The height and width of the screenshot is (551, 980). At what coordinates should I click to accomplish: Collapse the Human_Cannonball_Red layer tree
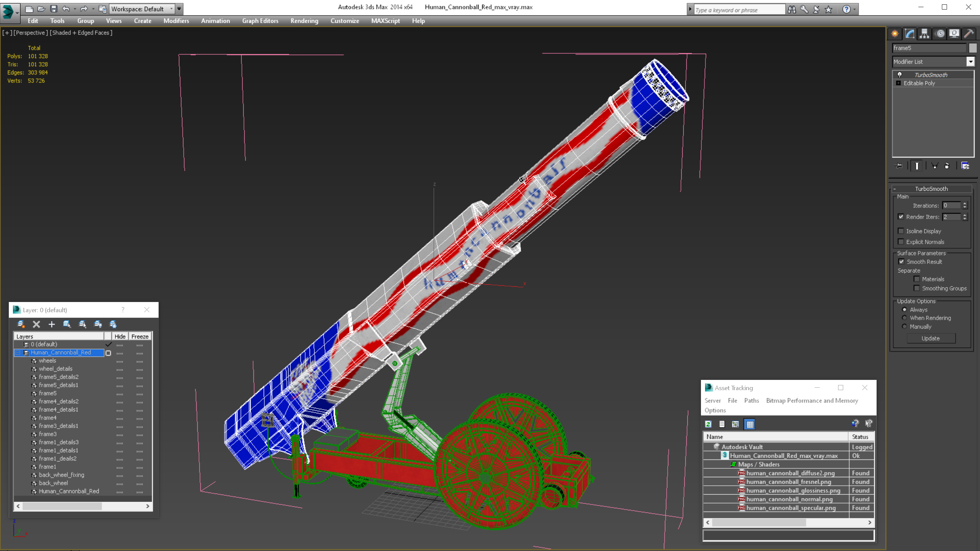coord(18,352)
